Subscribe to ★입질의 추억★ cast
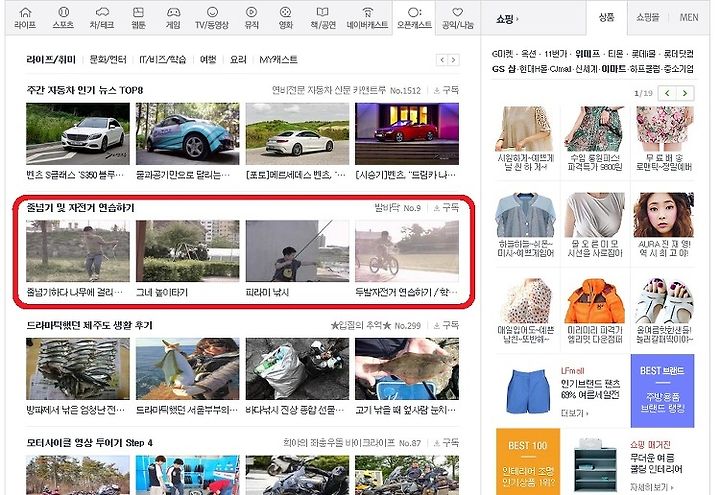 (x=446, y=325)
